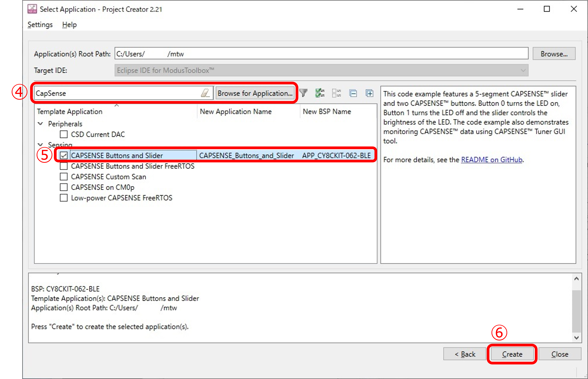Maximize the Project Creator window
The width and height of the screenshot is (588, 379).
pyautogui.click(x=547, y=9)
